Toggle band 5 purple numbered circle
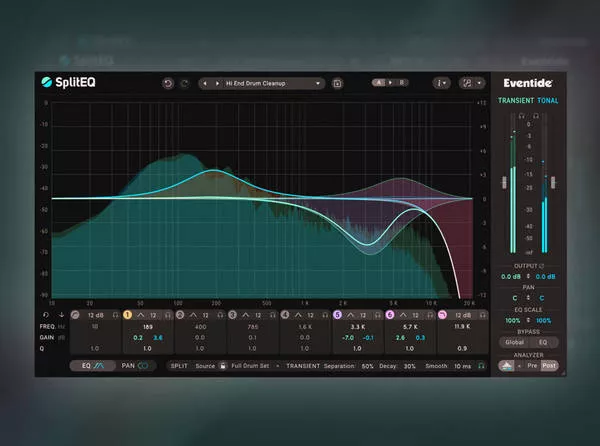Screen dimensions: 600x446 pos(337,314)
